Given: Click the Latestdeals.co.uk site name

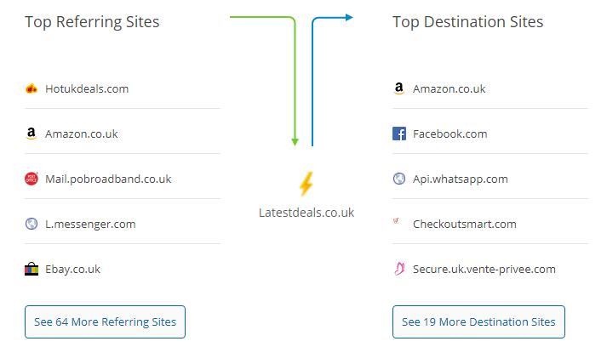Looking at the screenshot, I should pyautogui.click(x=306, y=213).
